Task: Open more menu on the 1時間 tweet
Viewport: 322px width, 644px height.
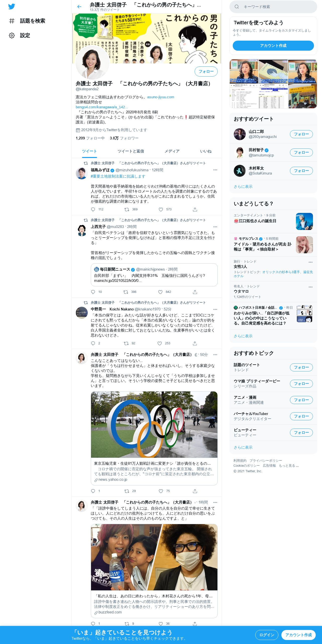Action: [x=215, y=503]
